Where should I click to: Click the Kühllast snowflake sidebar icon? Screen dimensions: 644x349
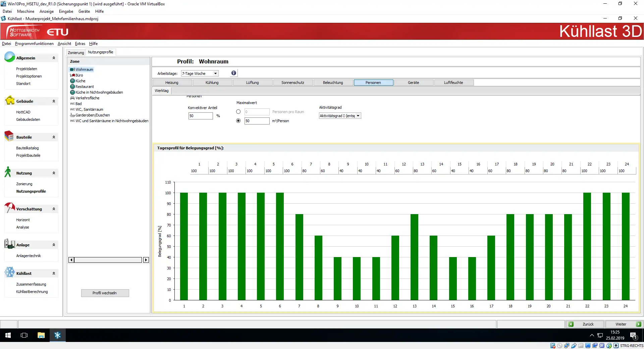click(10, 272)
